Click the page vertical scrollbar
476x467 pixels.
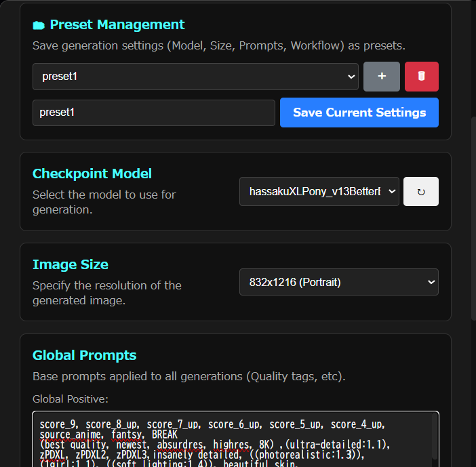[x=473, y=218]
